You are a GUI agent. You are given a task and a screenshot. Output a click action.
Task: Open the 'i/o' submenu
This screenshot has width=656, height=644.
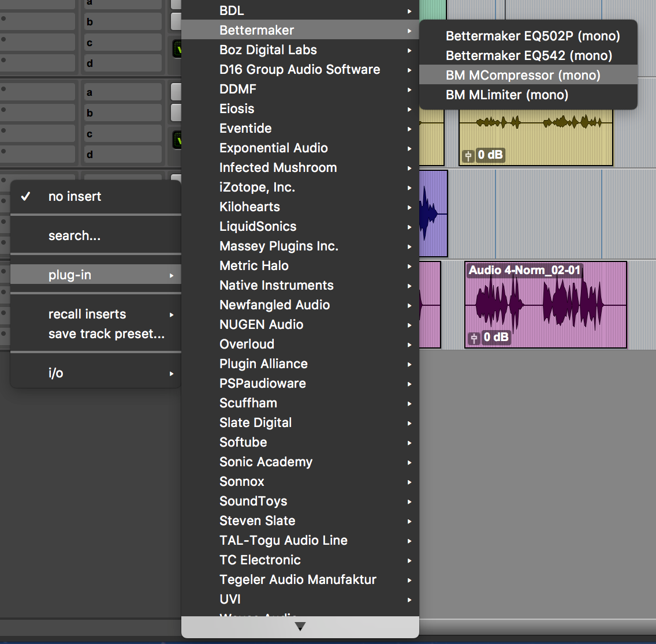point(96,373)
